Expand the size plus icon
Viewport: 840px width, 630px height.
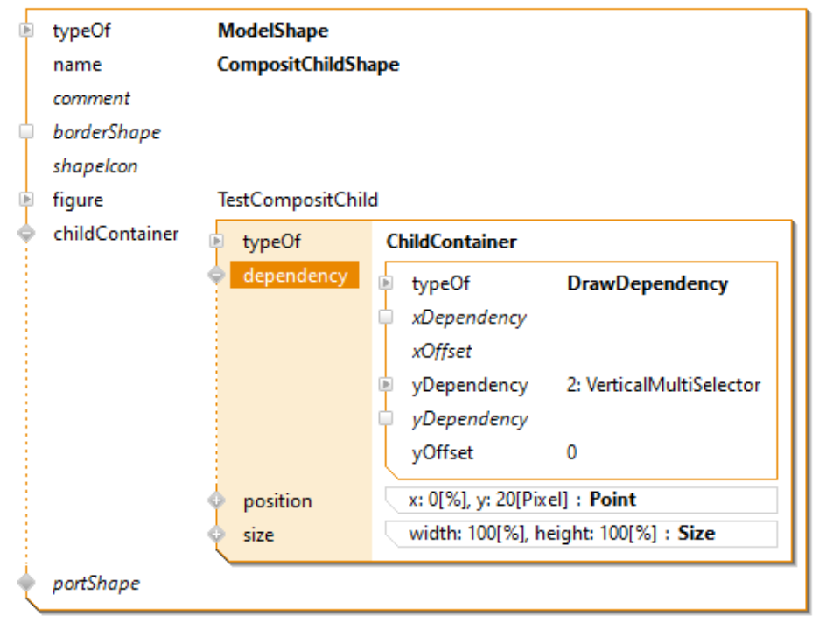216,534
